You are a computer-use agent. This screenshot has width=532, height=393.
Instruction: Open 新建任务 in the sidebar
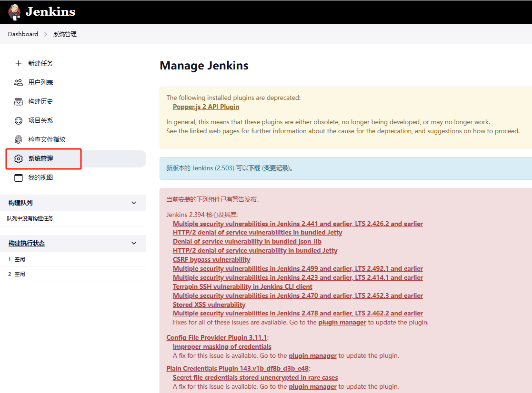tap(40, 63)
